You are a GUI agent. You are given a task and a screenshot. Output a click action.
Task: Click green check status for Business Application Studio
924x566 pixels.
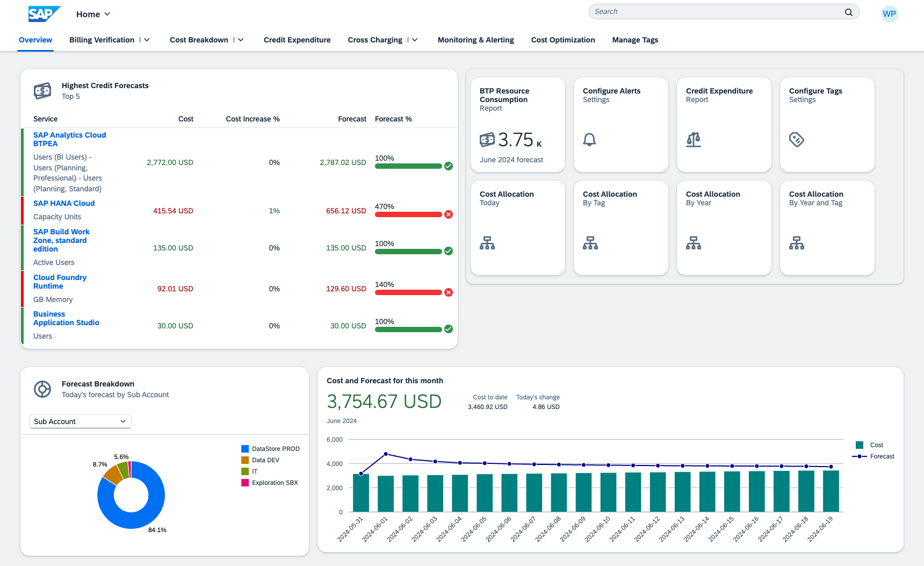tap(449, 329)
